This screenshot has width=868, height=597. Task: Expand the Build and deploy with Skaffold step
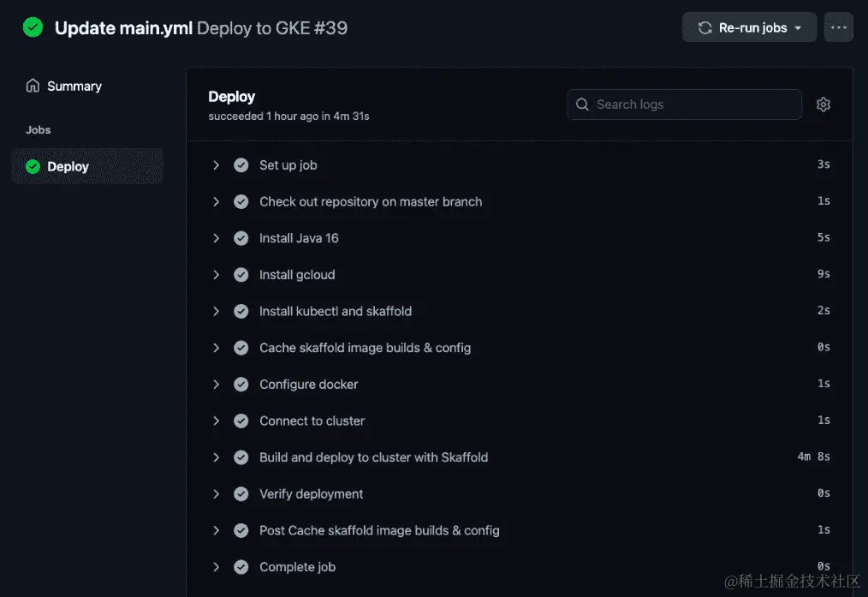tap(217, 457)
